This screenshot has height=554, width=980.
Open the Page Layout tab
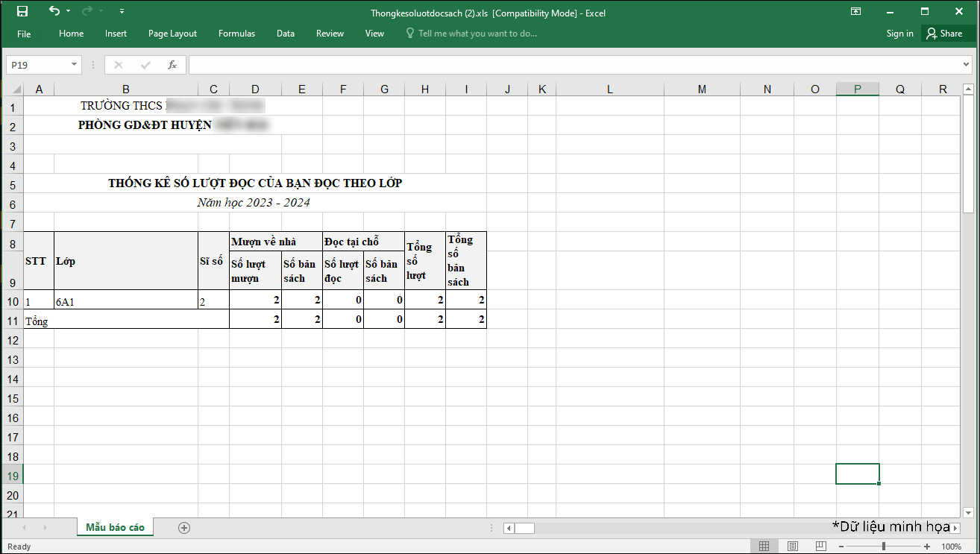172,34
